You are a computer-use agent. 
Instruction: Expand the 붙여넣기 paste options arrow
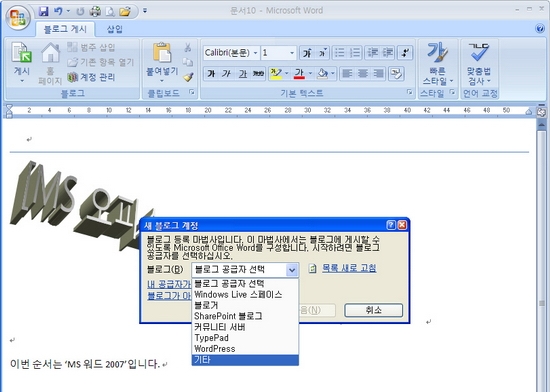pyautogui.click(x=162, y=81)
